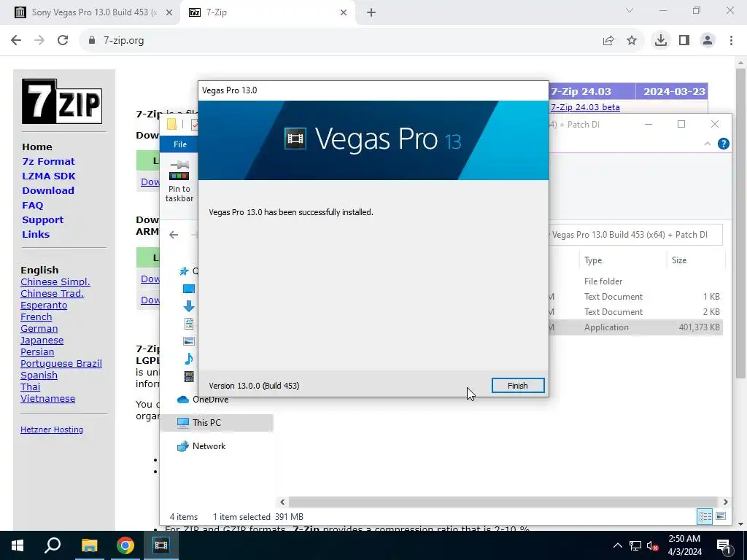Click Vegas Pro installer taskbar icon
747x560 pixels.
pyautogui.click(x=161, y=545)
